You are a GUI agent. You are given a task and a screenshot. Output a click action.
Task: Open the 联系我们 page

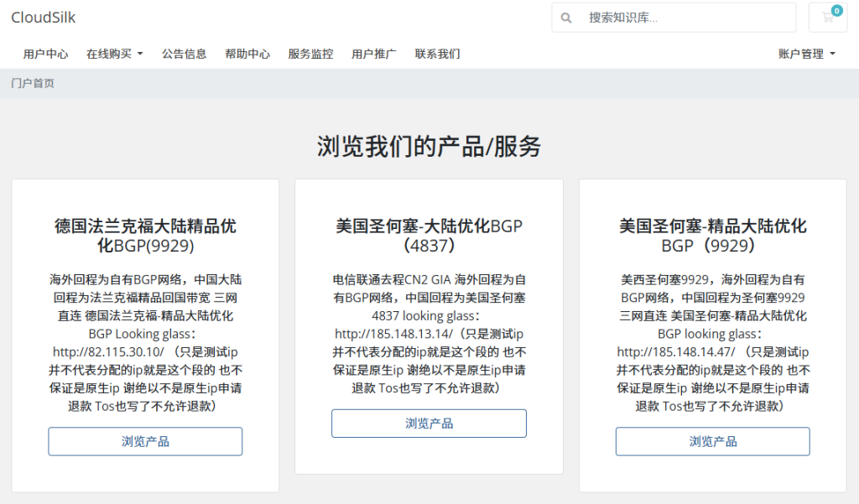(437, 53)
